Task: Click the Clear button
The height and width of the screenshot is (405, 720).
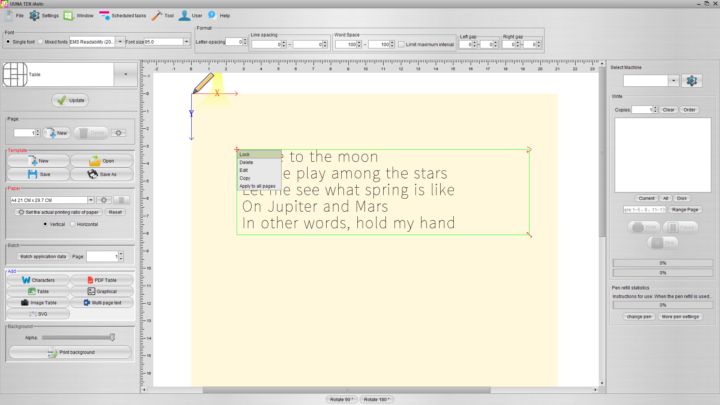Action: tap(668, 110)
